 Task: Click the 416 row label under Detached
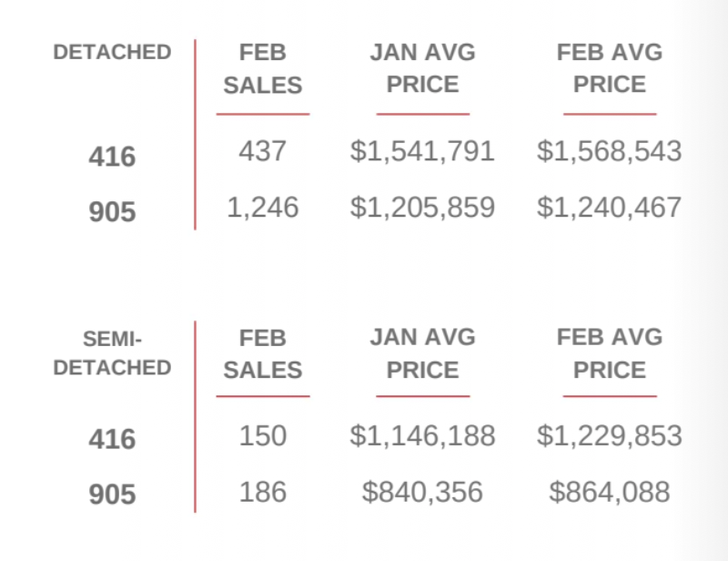point(112,157)
